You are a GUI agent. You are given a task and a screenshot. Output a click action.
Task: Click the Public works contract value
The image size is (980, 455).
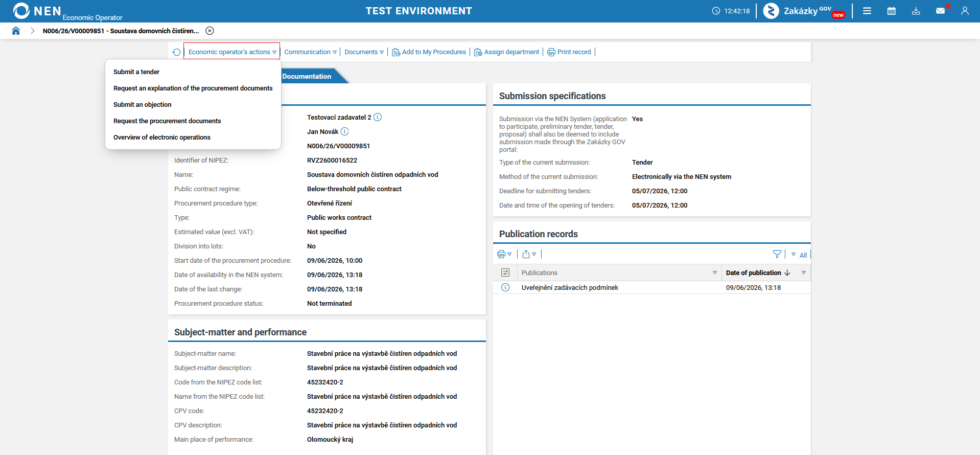pyautogui.click(x=339, y=218)
